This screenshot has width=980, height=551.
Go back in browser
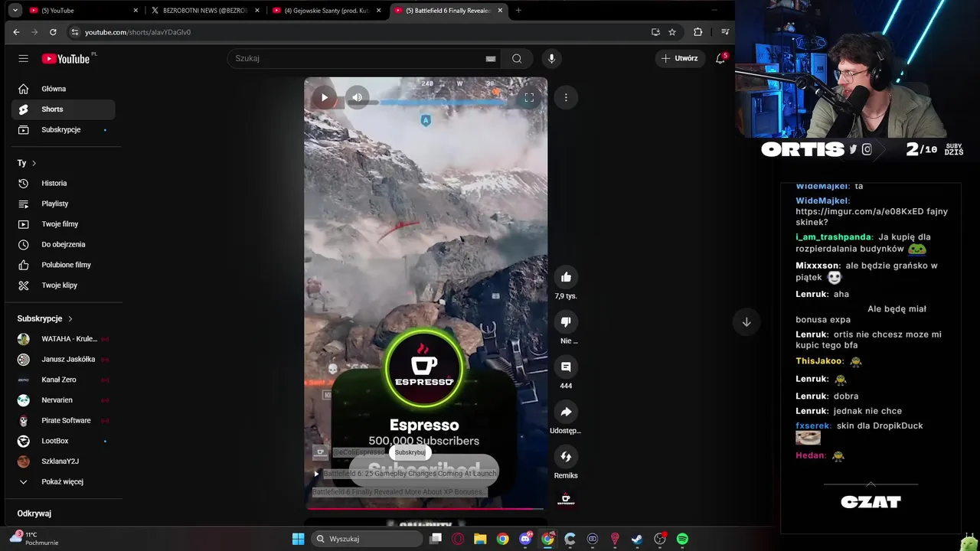click(16, 32)
